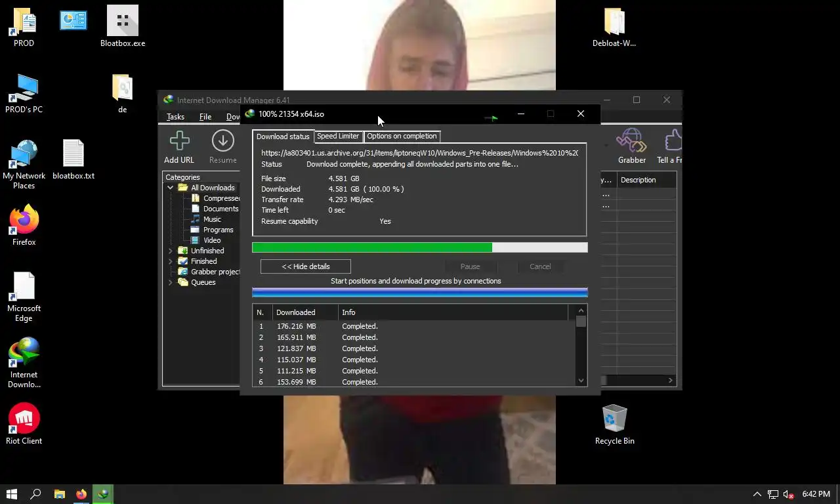Select the Control Panel desktop icon
Viewport: 840px width, 504px height.
(73, 21)
